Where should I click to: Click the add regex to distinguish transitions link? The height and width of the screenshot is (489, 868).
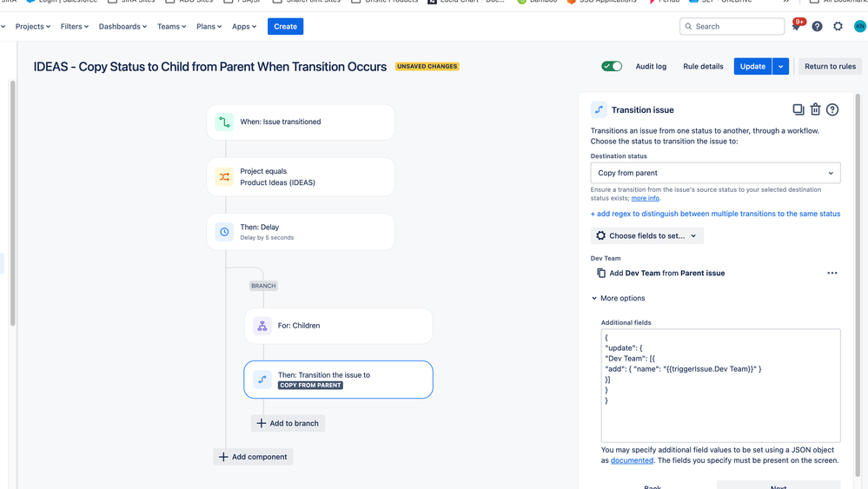click(x=715, y=214)
